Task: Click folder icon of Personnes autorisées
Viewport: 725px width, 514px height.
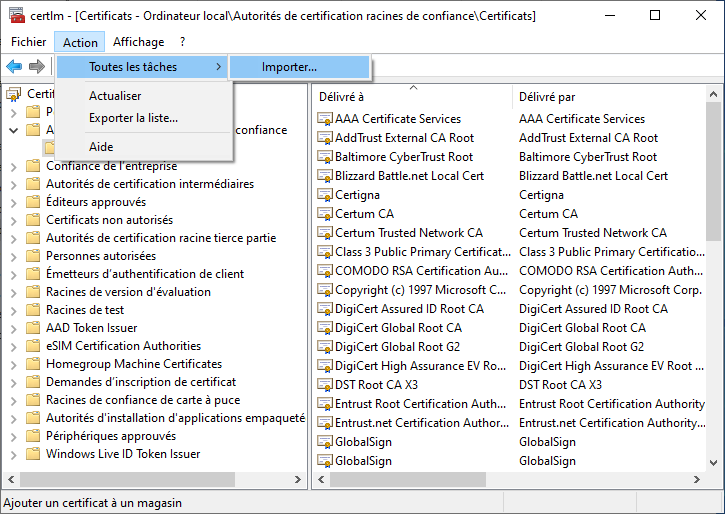Action: 33,256
